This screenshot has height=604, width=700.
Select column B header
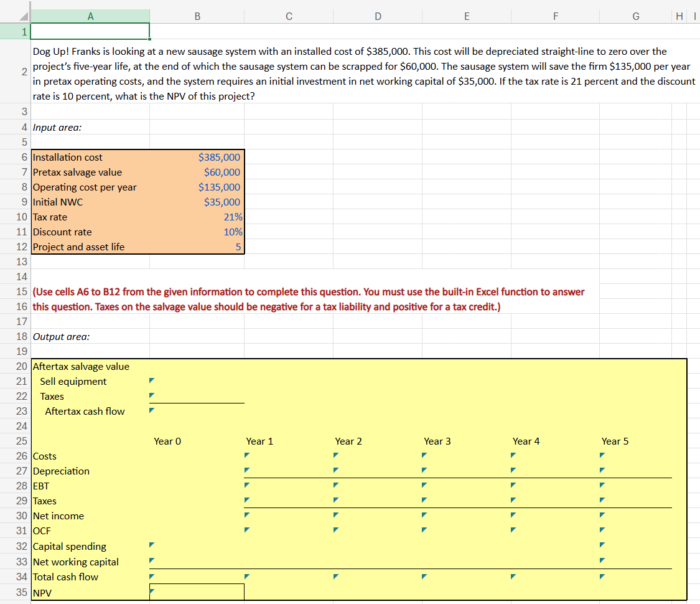[x=197, y=17]
